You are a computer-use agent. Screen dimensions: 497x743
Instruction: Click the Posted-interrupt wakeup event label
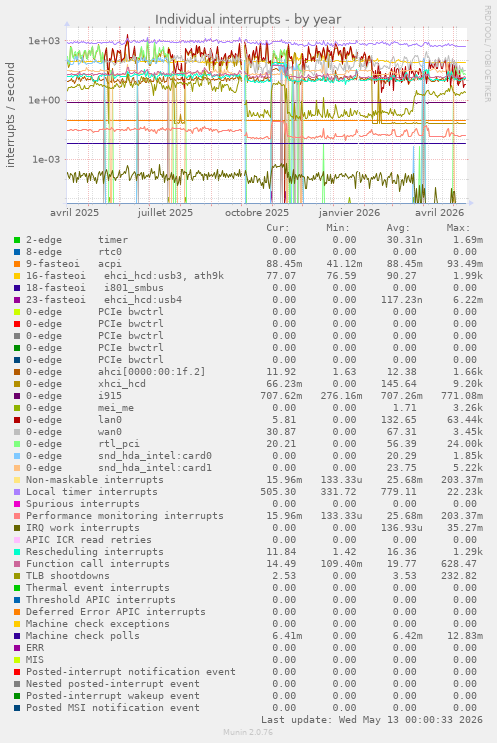[x=113, y=696]
